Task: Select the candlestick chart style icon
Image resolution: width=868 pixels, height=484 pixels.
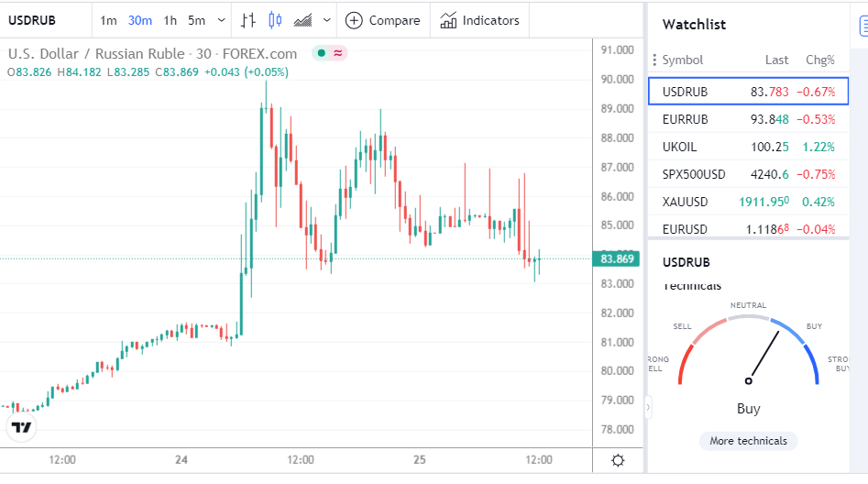Action: coord(275,20)
